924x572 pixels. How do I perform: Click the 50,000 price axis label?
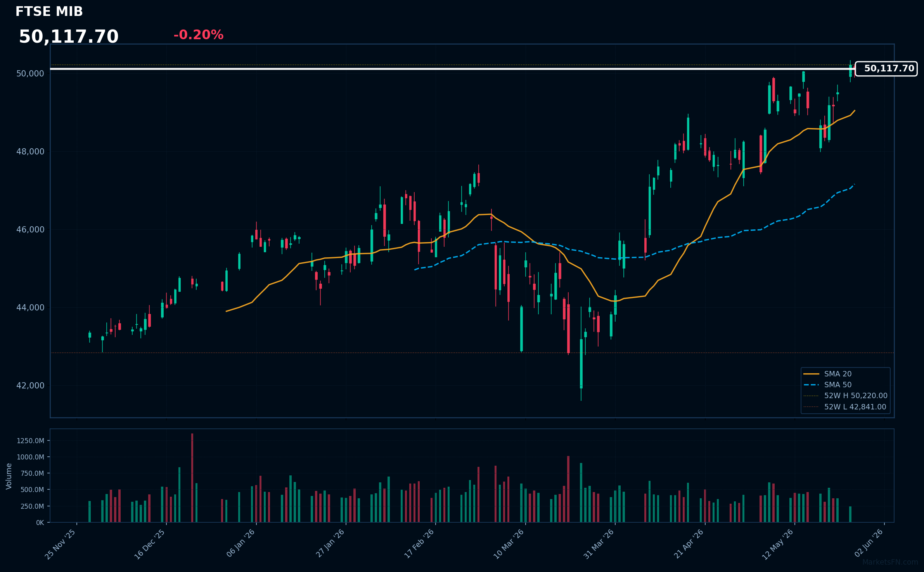[30, 73]
